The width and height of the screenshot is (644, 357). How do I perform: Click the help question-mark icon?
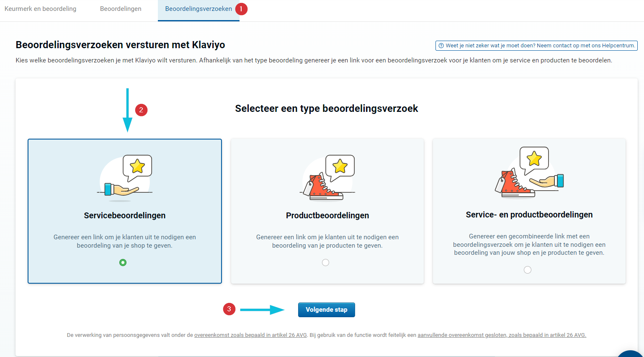[x=441, y=46]
